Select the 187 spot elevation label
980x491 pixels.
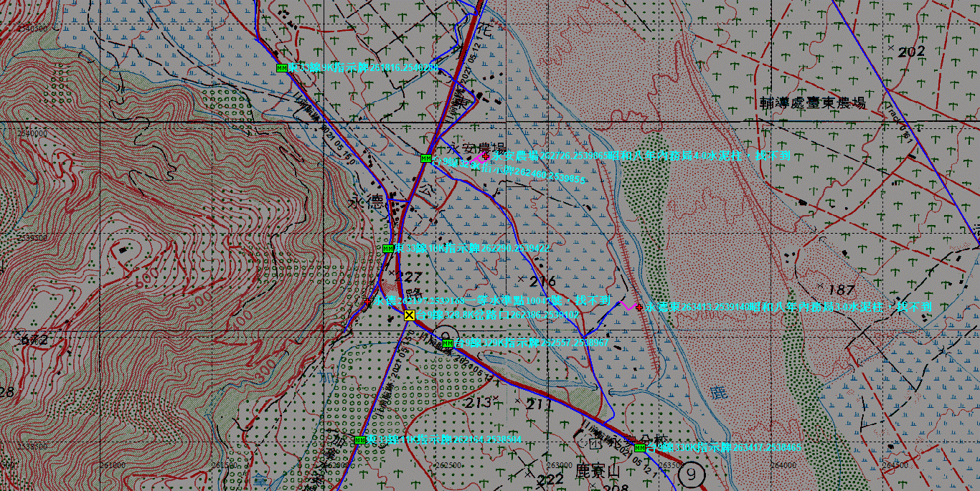click(x=841, y=290)
